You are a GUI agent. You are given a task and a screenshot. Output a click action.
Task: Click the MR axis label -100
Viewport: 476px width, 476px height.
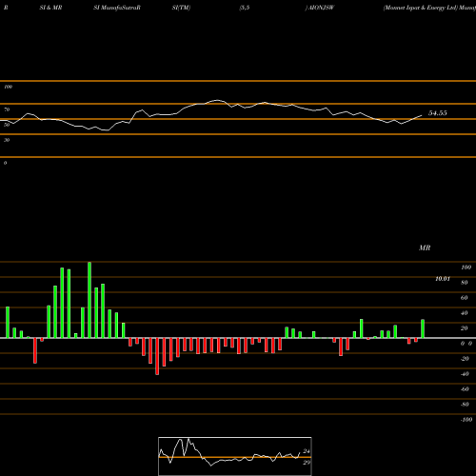point(466,420)
